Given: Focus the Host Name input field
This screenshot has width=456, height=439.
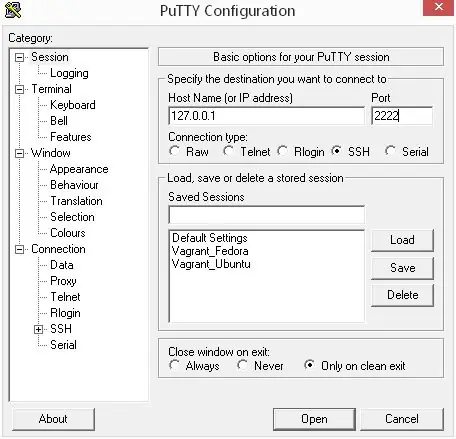Looking at the screenshot, I should 267,116.
